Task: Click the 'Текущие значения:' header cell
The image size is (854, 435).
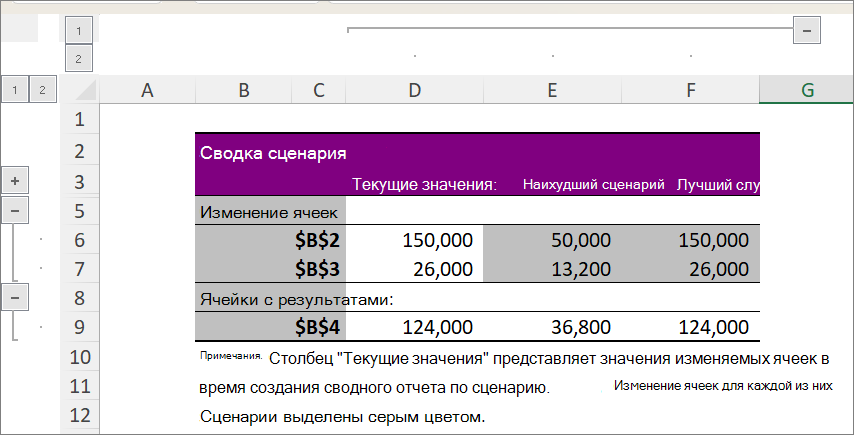Action: (x=425, y=185)
